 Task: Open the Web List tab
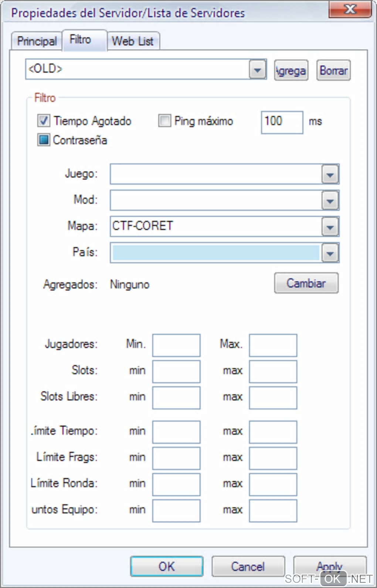coord(133,41)
